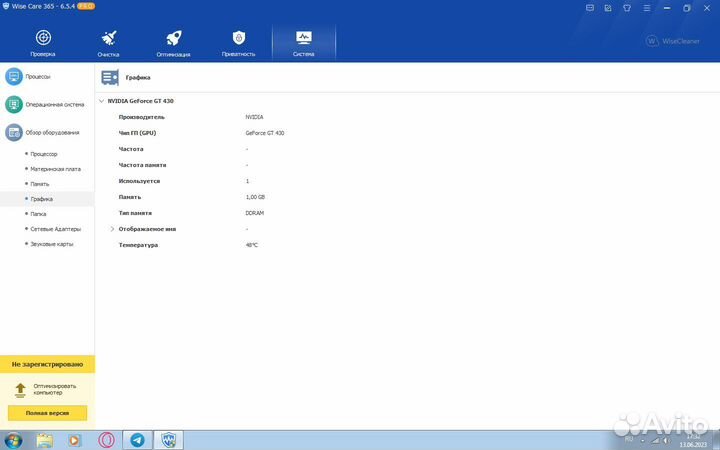Image resolution: width=720 pixels, height=450 pixels.
Task: Expand the Отображаемое имя row
Action: [112, 229]
